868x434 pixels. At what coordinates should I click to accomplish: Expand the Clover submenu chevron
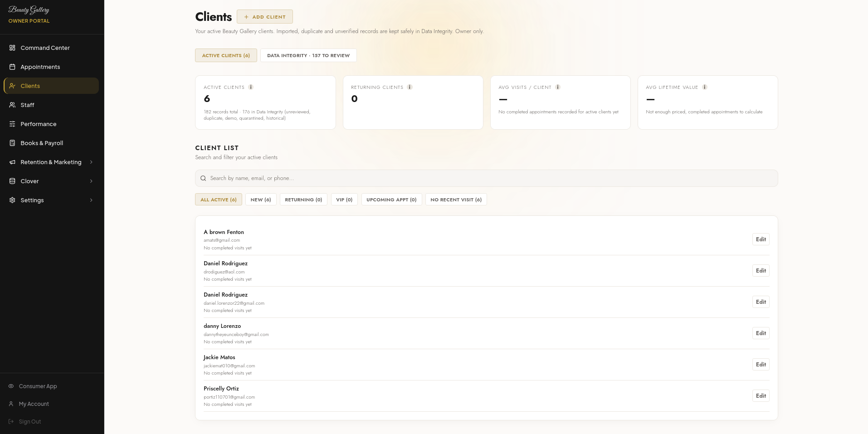pos(91,181)
